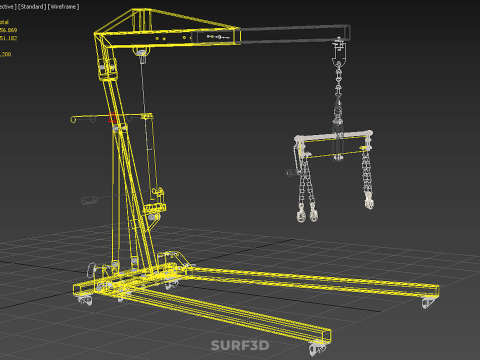Open the partly hidden Perspective view label
This screenshot has width=480, height=360.
point(8,7)
